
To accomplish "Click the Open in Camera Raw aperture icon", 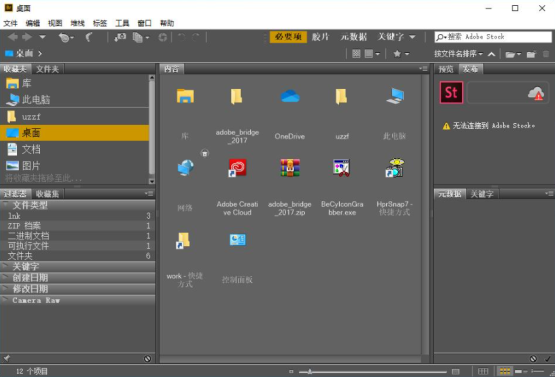I will point(162,37).
